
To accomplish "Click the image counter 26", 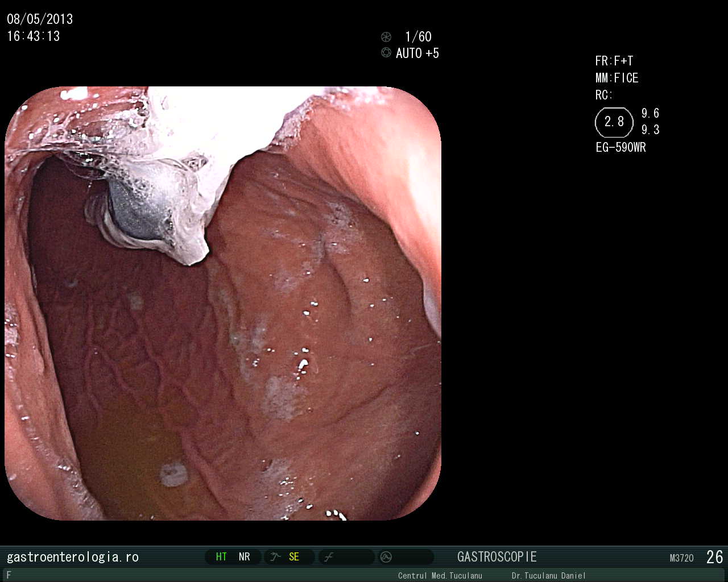I will pos(714,557).
